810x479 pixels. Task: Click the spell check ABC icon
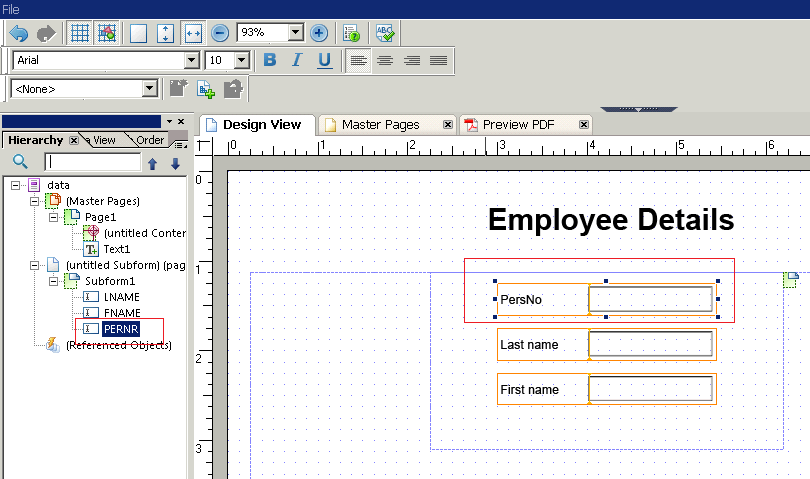click(x=384, y=33)
